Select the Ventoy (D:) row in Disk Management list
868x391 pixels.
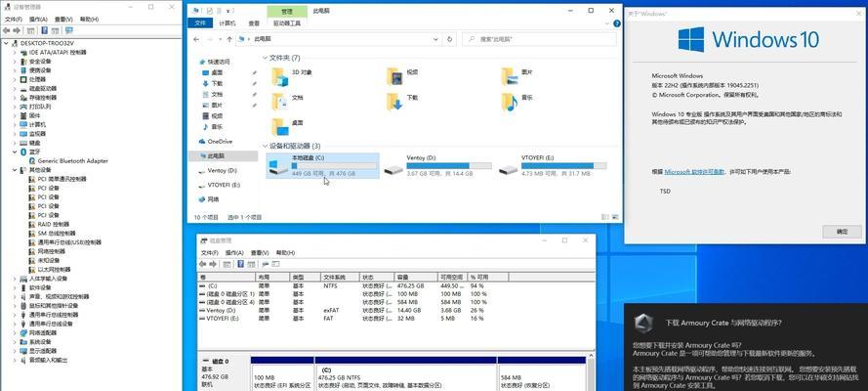[353, 311]
